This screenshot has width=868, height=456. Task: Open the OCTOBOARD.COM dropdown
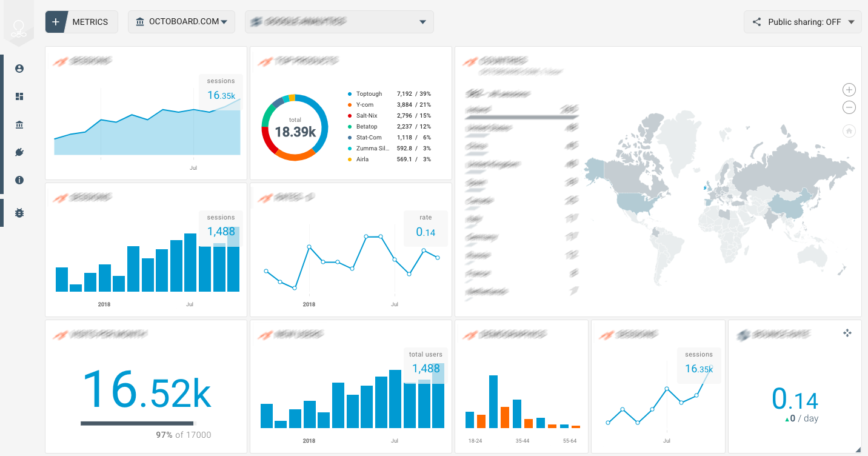(x=181, y=22)
